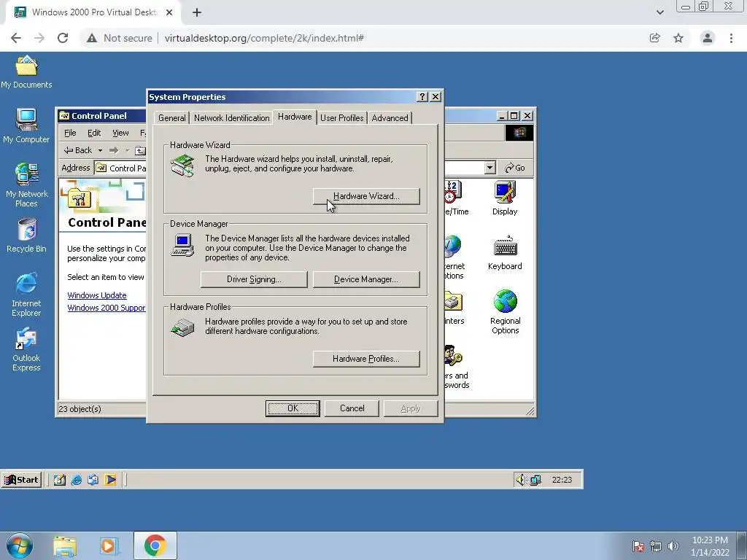Go back in the browser

16,38
